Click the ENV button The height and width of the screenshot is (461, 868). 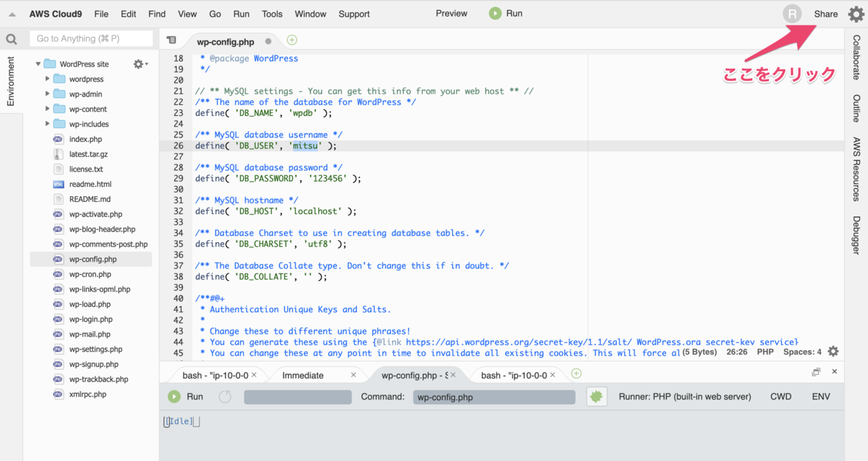tap(821, 397)
